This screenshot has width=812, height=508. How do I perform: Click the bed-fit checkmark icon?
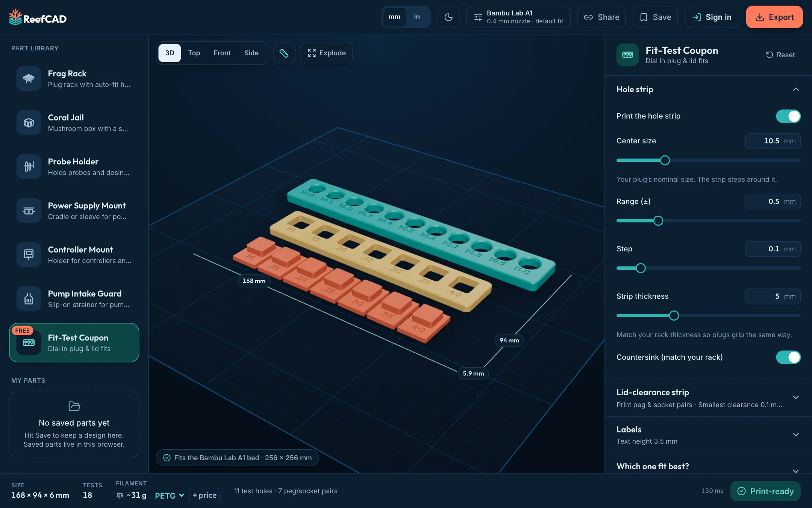tap(167, 458)
